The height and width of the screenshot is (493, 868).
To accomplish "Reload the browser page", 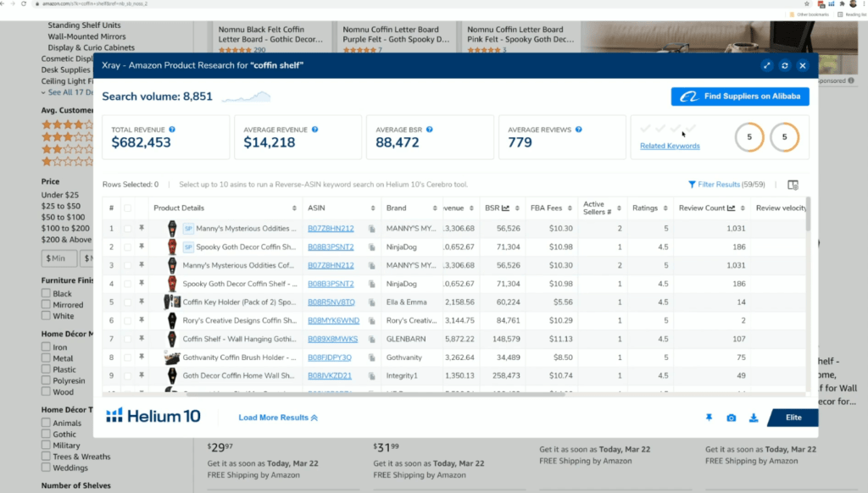I will pyautogui.click(x=24, y=3).
